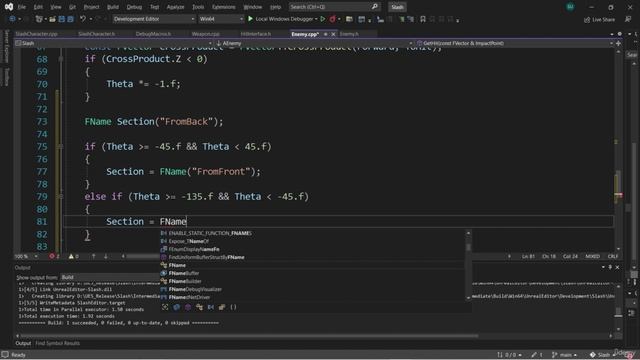Open the Show output from Build dropdown
640x360 pixels.
pos(109,278)
